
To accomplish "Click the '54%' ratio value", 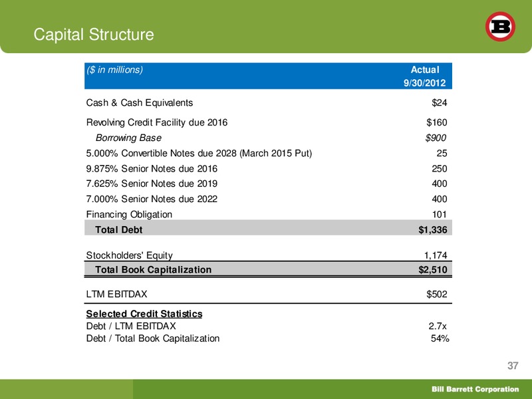I will 440,338.
